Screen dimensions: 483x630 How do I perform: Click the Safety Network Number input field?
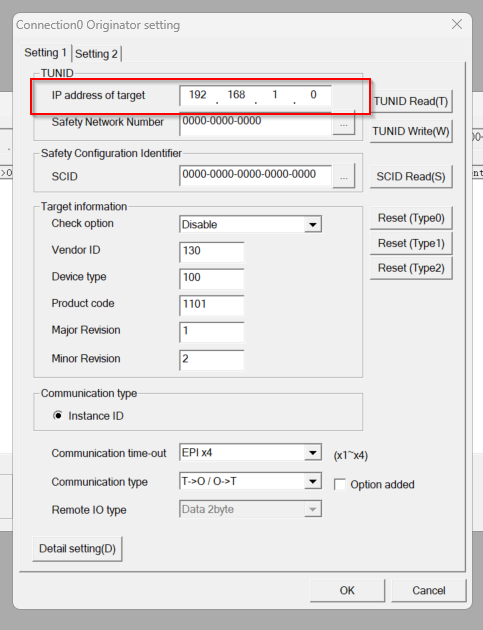[256, 124]
